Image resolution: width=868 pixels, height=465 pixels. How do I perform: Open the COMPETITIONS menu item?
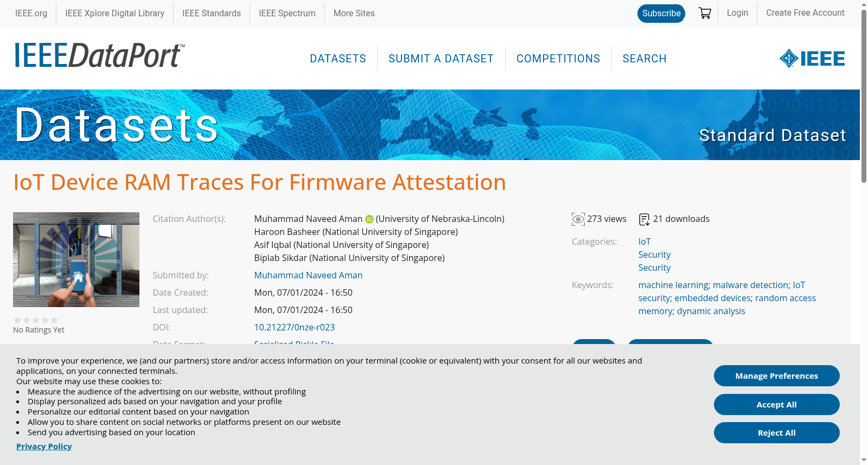click(558, 59)
